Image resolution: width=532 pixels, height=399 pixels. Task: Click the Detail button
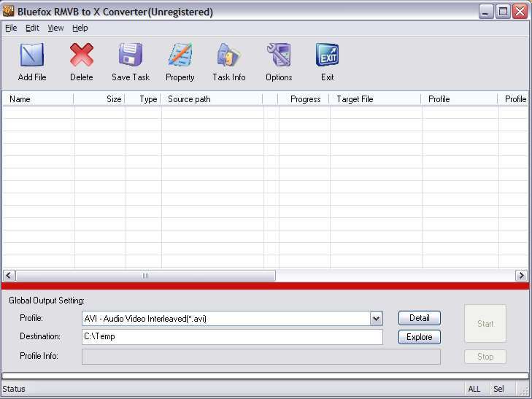420,318
